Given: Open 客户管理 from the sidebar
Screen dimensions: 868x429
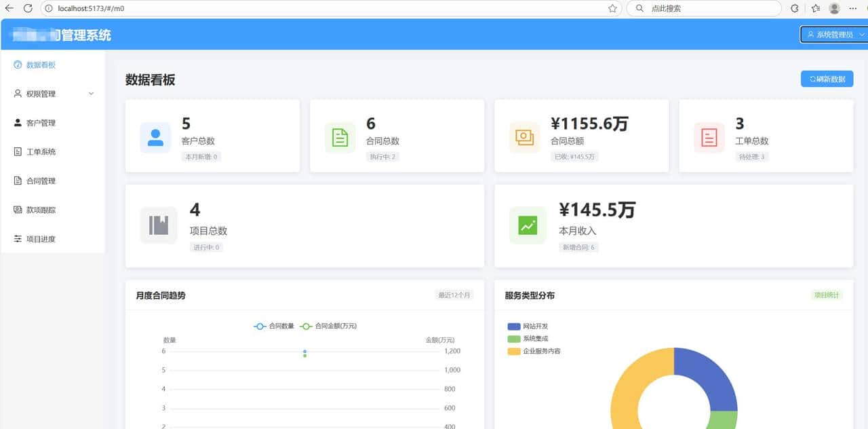Looking at the screenshot, I should [x=16, y=122].
